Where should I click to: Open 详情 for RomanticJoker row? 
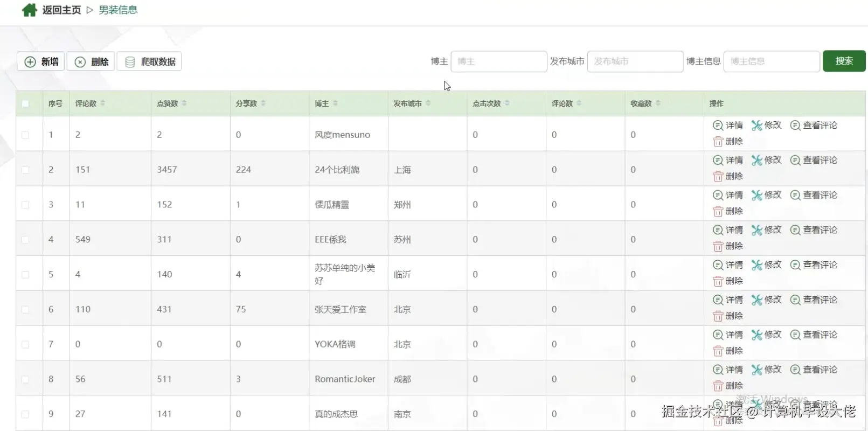[728, 370]
